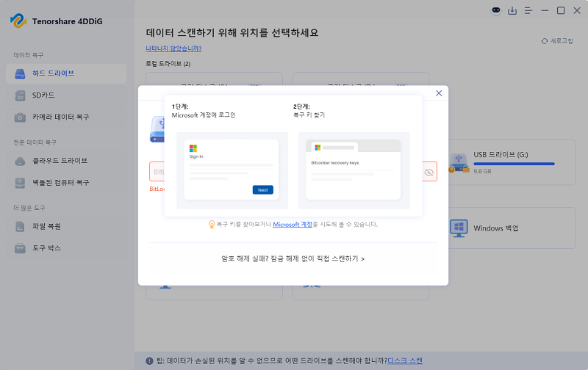Click the 로컬 드라이브 (2) heading
Viewport: 588px width, 370px height.
pyautogui.click(x=168, y=64)
